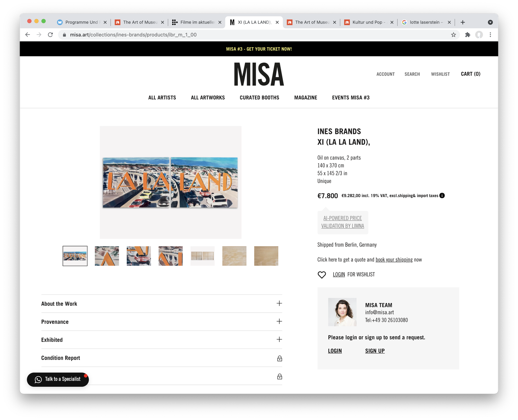The width and height of the screenshot is (518, 420).
Task: Click the WhatsApp Talk to a Specialist button
Action: tap(58, 379)
